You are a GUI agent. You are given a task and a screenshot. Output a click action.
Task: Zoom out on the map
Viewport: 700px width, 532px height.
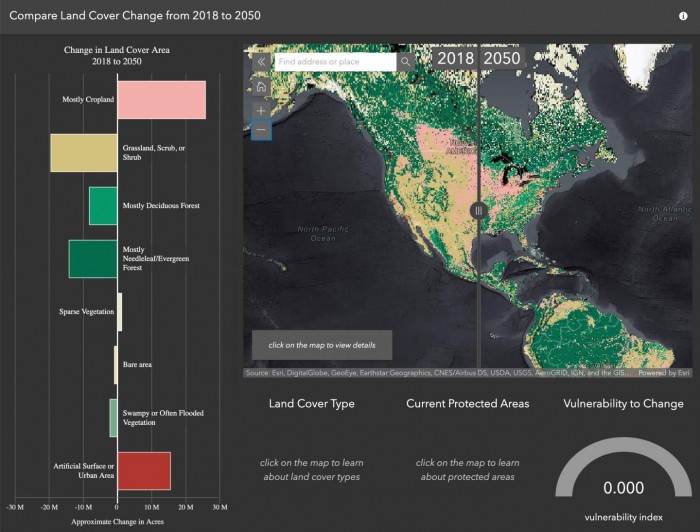coord(260,131)
